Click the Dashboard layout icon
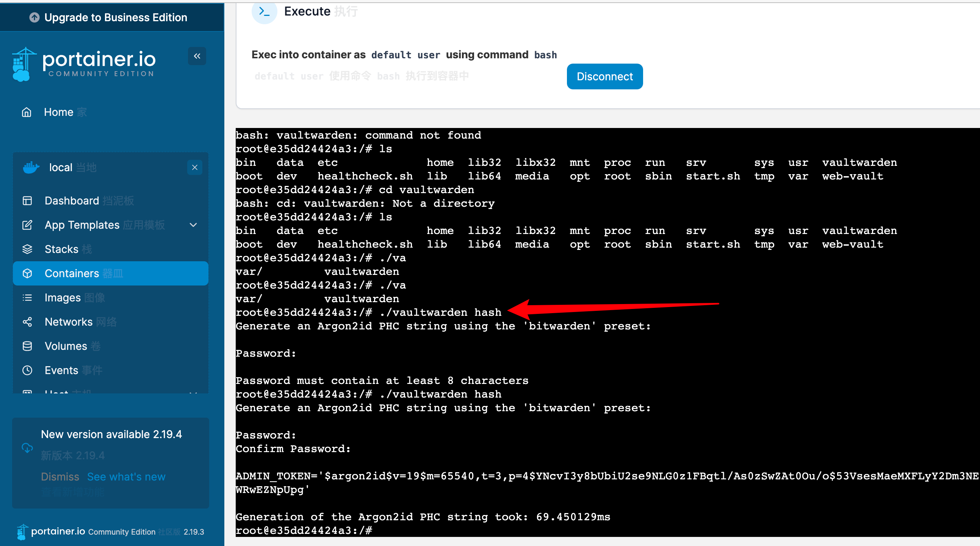980x546 pixels. (27, 201)
